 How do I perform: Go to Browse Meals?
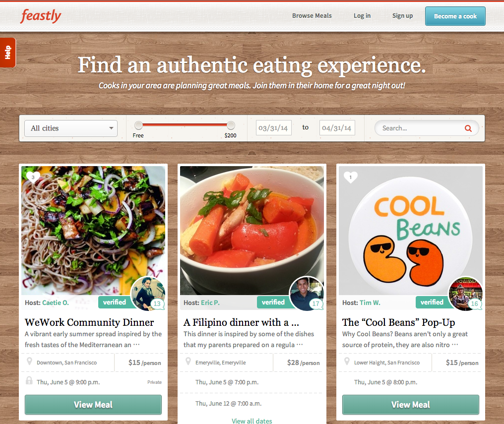[312, 16]
